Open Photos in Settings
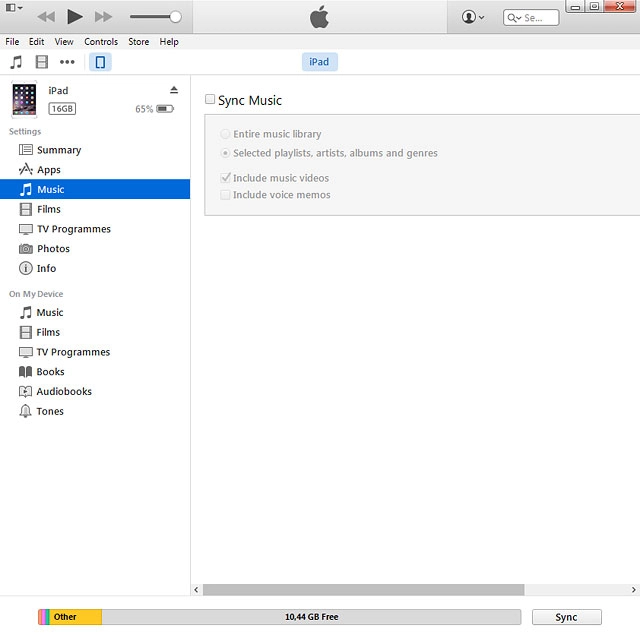The width and height of the screenshot is (640, 638). [95, 249]
